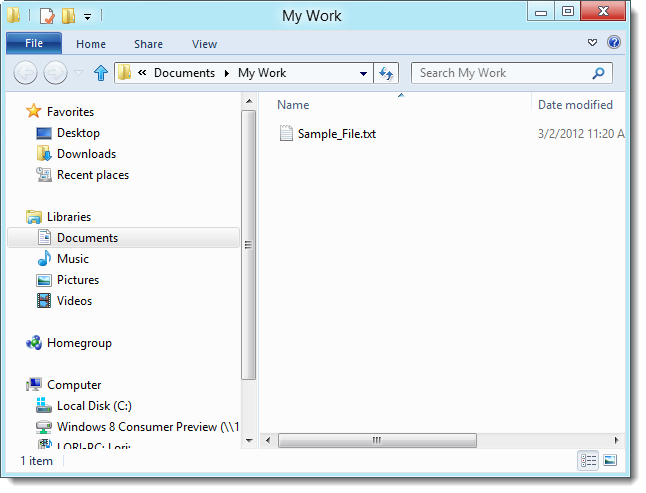Expand the ribbon with the chevron
Screen dimensions: 646x493
(x=592, y=42)
